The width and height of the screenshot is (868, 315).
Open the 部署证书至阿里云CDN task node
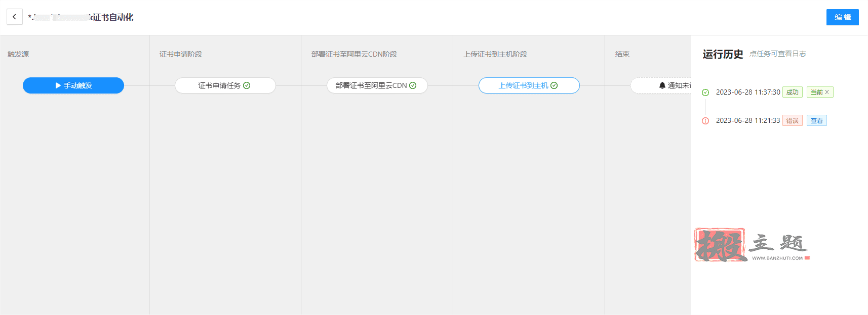377,85
